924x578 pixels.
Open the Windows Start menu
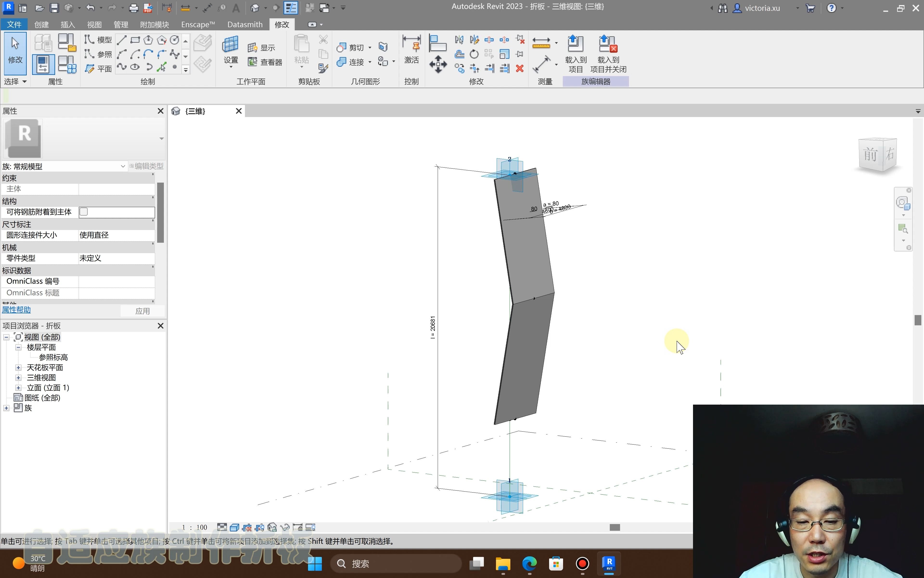point(315,564)
